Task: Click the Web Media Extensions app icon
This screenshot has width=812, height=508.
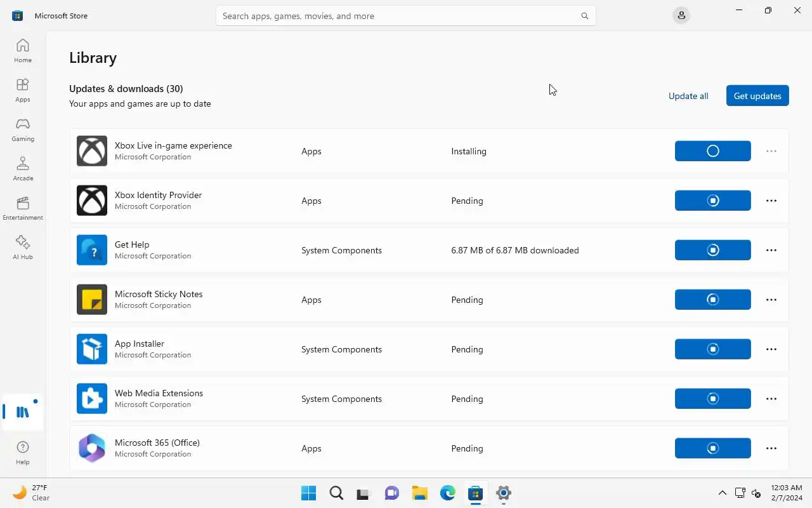Action: 92,399
